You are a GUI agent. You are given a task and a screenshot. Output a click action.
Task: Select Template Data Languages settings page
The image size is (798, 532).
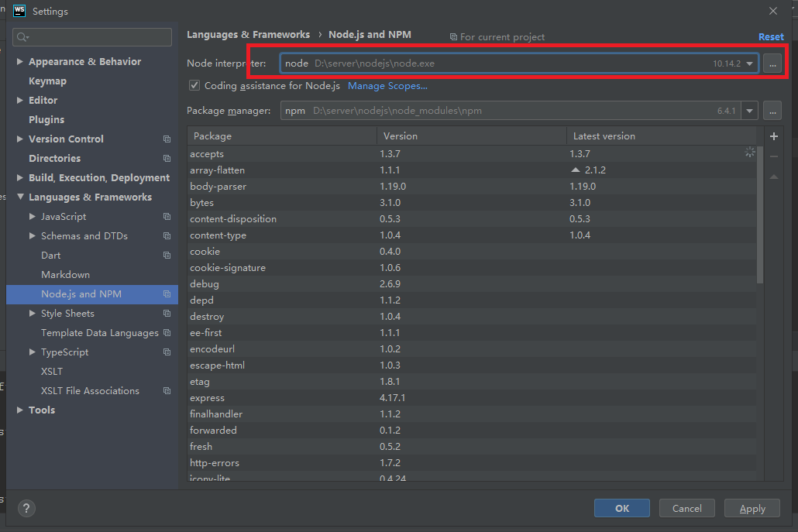point(100,333)
